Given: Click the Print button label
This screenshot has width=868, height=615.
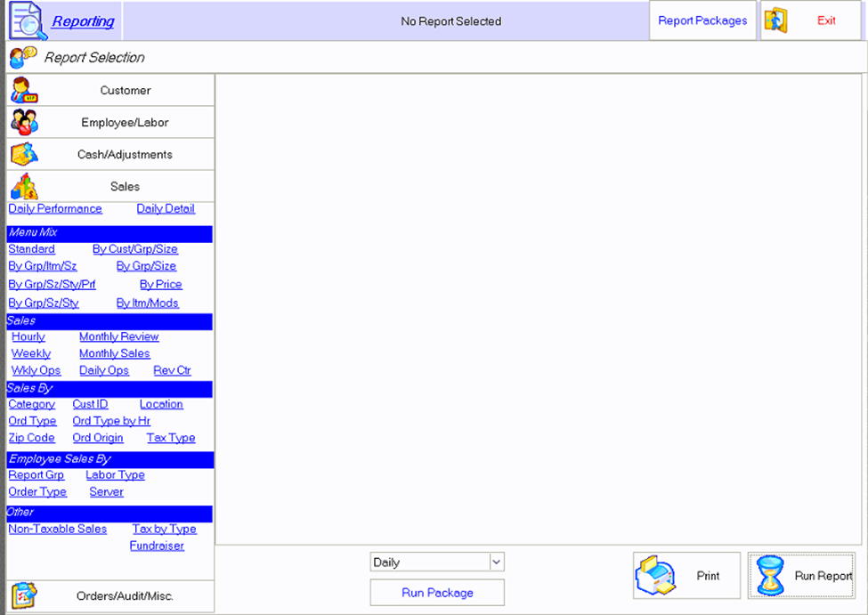Looking at the screenshot, I should (x=708, y=576).
